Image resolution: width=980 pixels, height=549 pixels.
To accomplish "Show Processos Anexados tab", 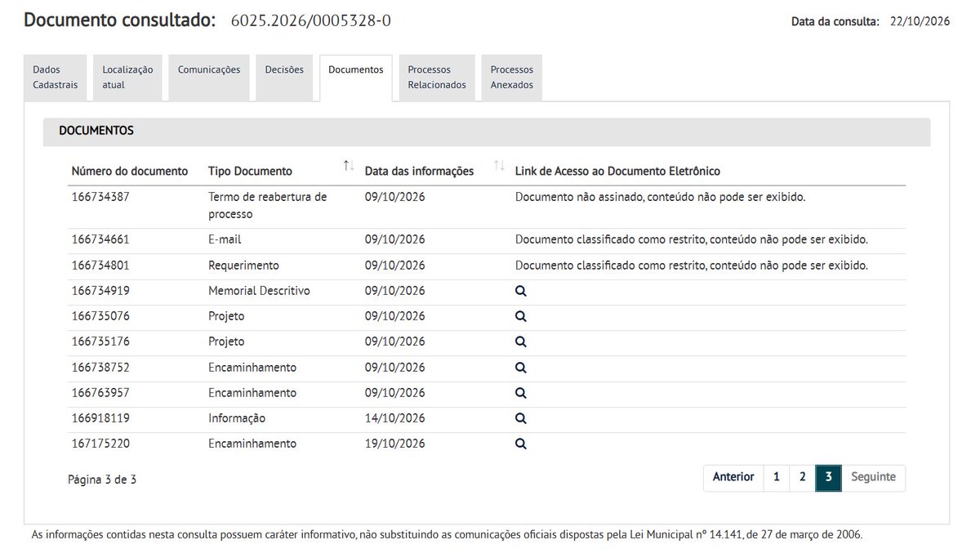I will click(512, 78).
